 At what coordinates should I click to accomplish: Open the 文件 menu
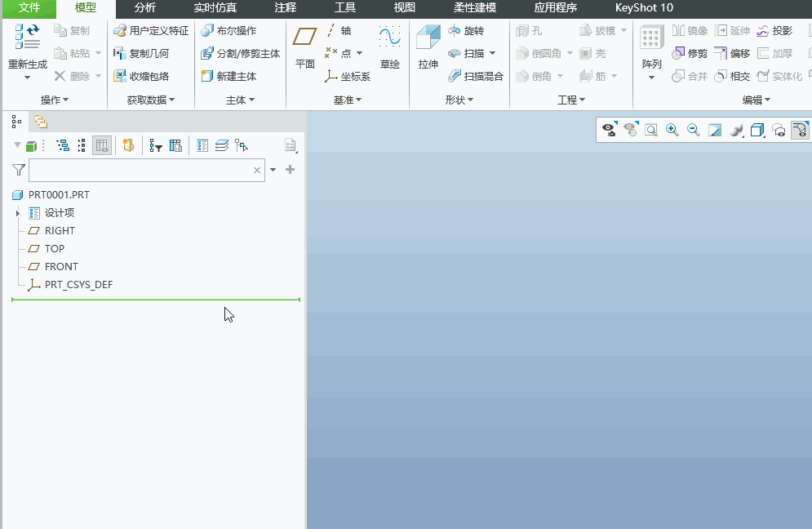coord(29,8)
